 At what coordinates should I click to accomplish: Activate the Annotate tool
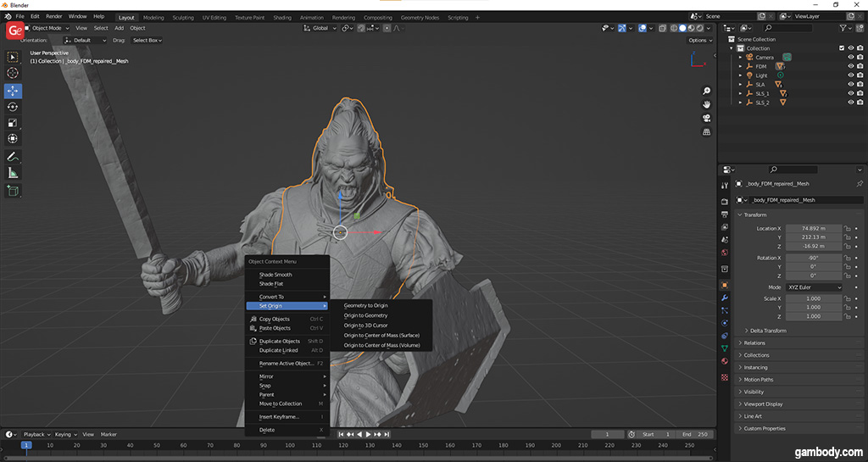coord(13,157)
